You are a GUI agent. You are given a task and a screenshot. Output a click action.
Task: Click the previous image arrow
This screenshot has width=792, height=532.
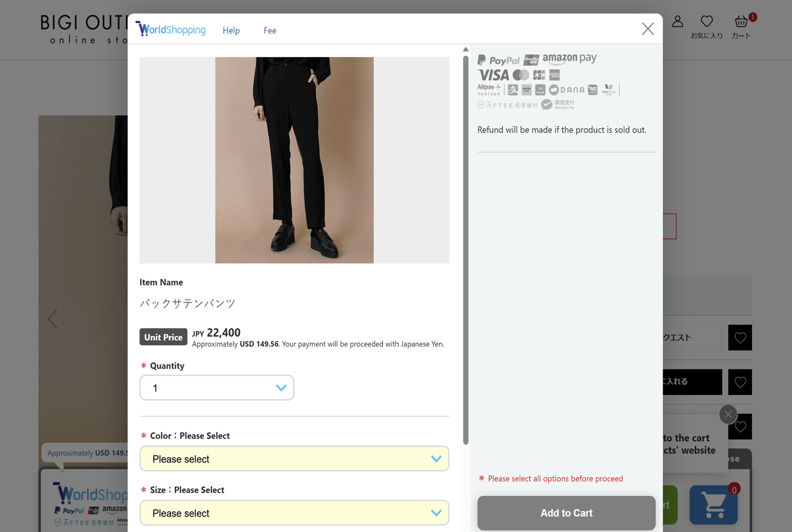(x=53, y=319)
